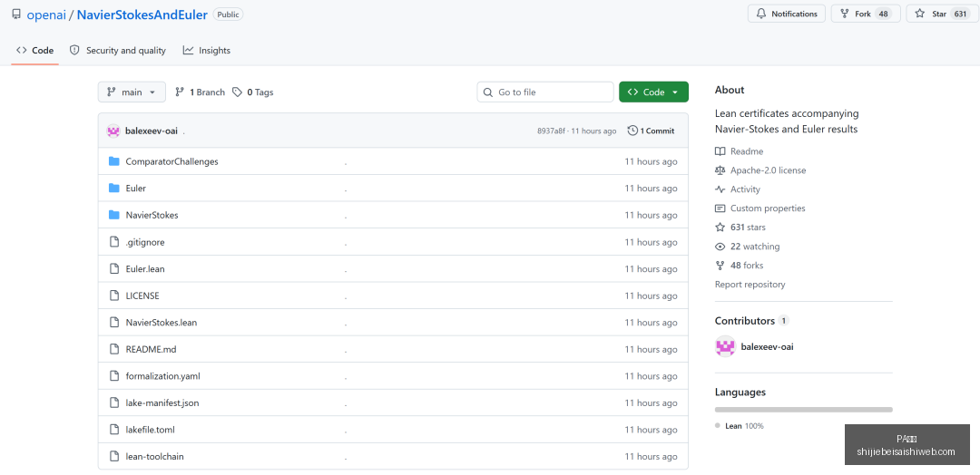The width and height of the screenshot is (980, 475).
Task: Click the star icon beside 631 stars
Action: (720, 228)
